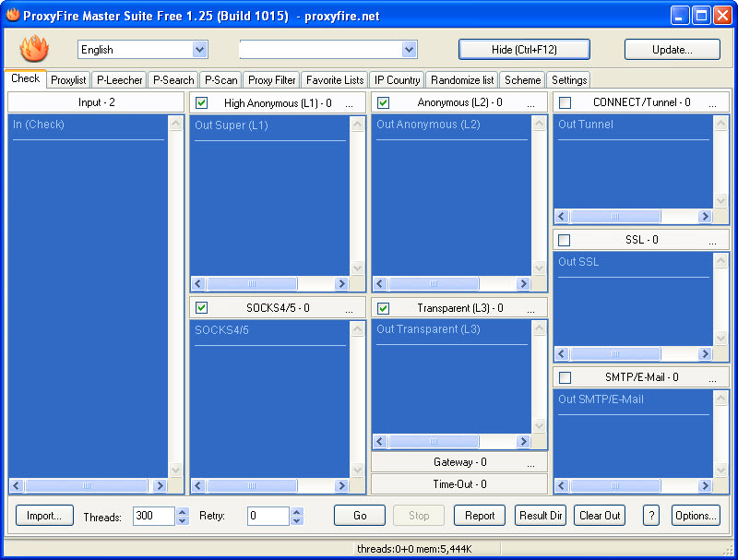
Task: Enable the SSL checkbox
Action: coord(565,240)
